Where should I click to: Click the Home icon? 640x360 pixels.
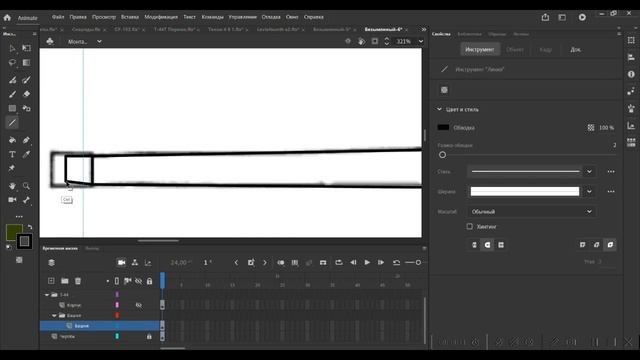7,18
